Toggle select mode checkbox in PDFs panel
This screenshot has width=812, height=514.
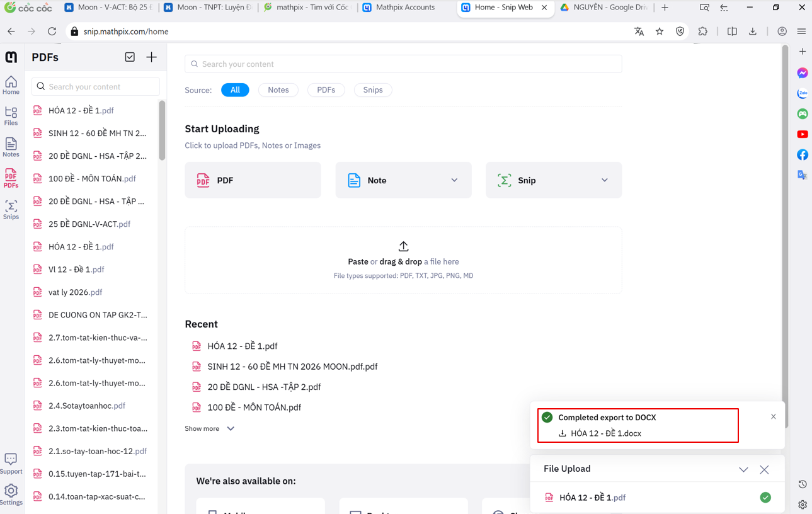130,57
